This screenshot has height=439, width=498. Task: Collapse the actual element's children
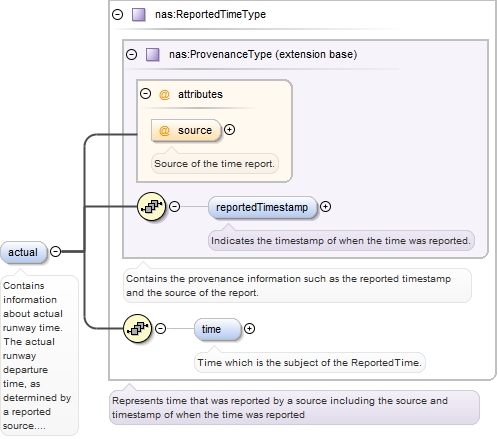56,251
